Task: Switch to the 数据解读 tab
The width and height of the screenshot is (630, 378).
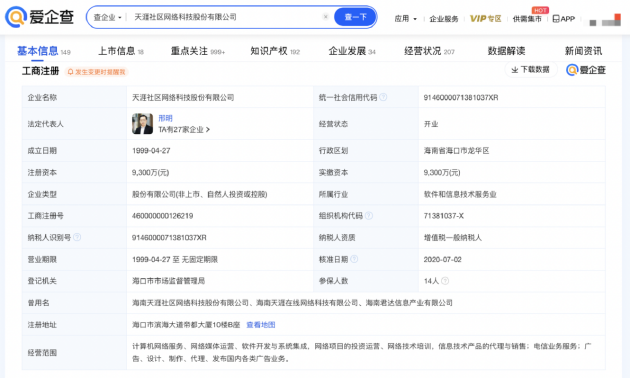Action: pyautogui.click(x=506, y=51)
